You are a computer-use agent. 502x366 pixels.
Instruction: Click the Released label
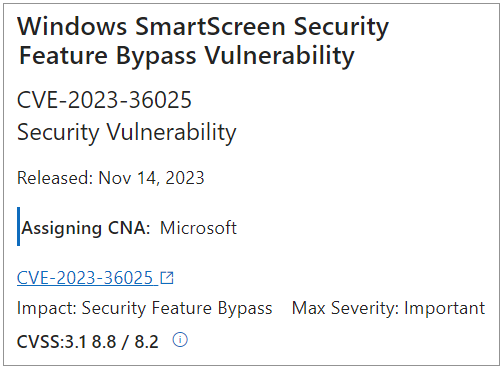pos(55,178)
